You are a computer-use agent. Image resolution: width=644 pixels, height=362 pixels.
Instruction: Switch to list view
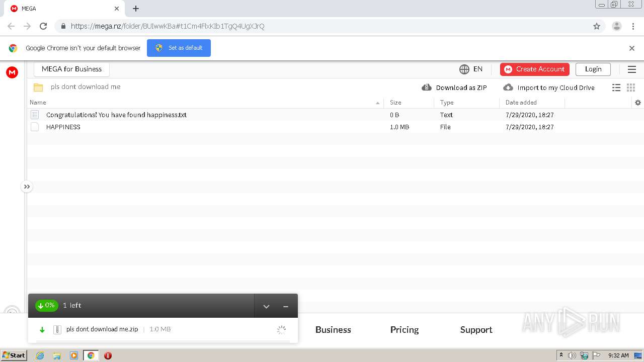tap(616, 87)
